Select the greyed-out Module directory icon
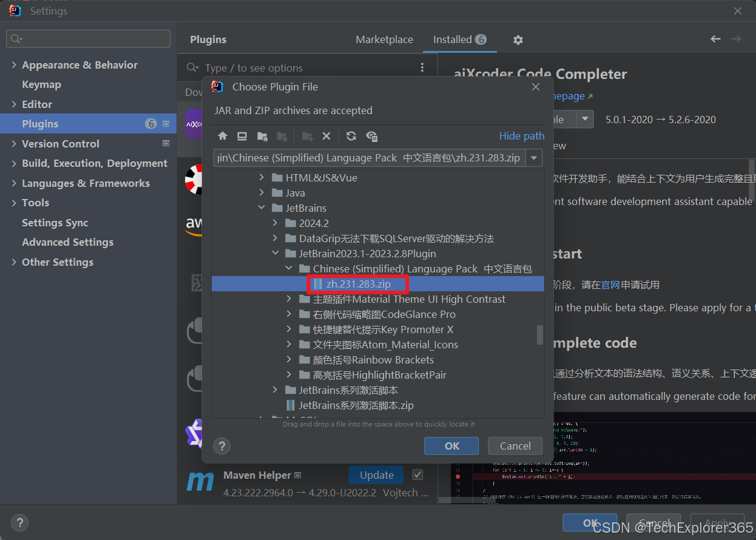Viewport: 756px width, 540px height. (282, 136)
